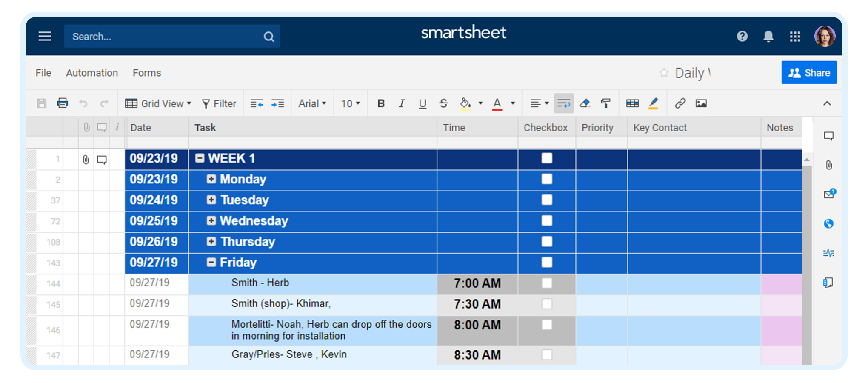Image resolution: width=868 pixels, height=383 pixels.
Task: Check the Wednesday row checkbox
Action: [547, 220]
